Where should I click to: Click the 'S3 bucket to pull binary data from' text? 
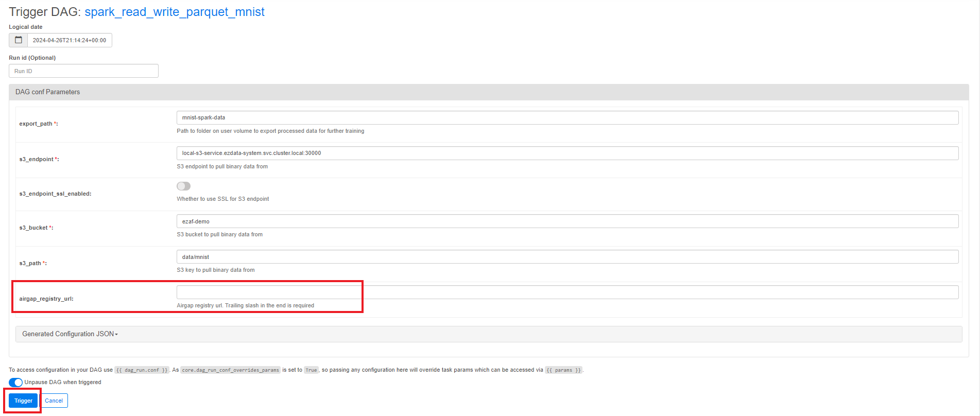point(220,234)
